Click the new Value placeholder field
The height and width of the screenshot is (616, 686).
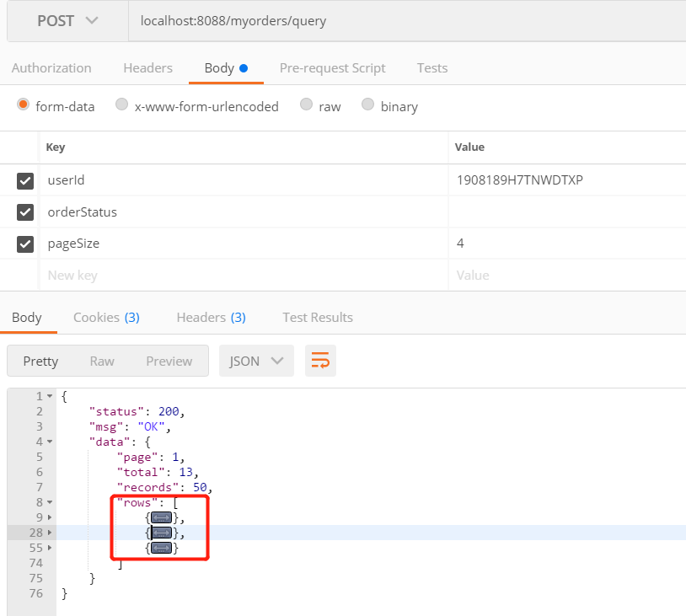coord(567,276)
